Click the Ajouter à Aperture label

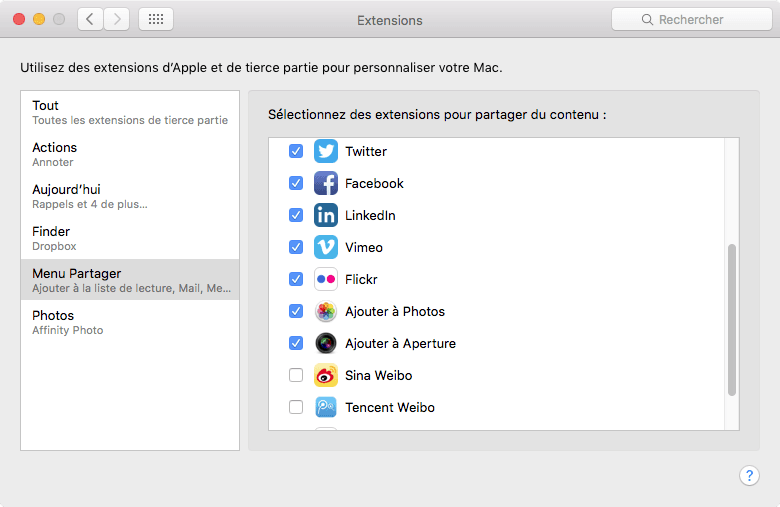400,343
